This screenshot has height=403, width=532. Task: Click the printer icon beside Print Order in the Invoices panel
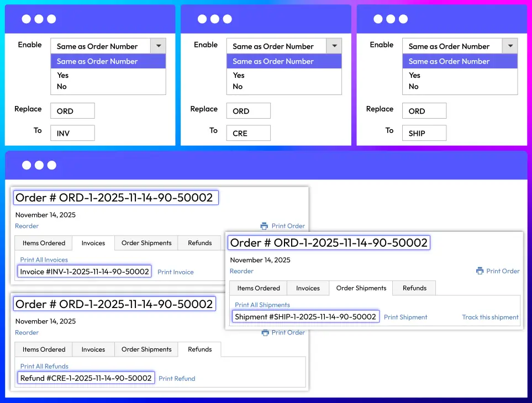(264, 226)
